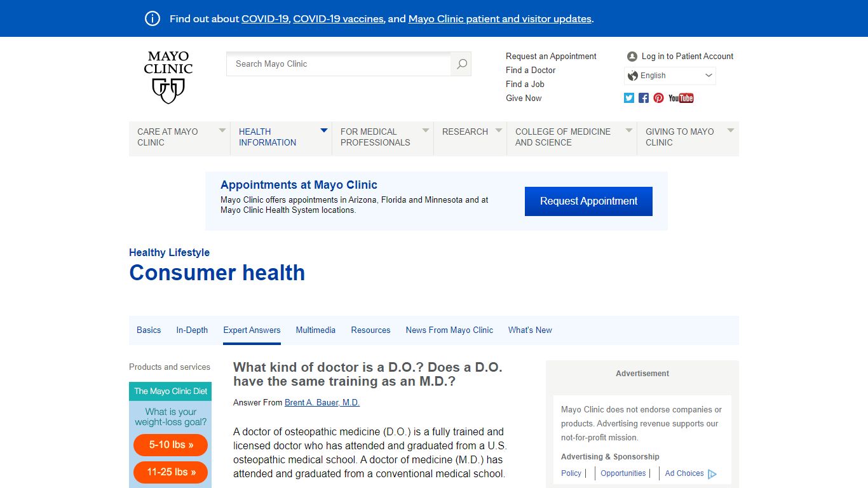The image size is (868, 488).
Task: Click the Find a Doctor link
Action: point(531,70)
